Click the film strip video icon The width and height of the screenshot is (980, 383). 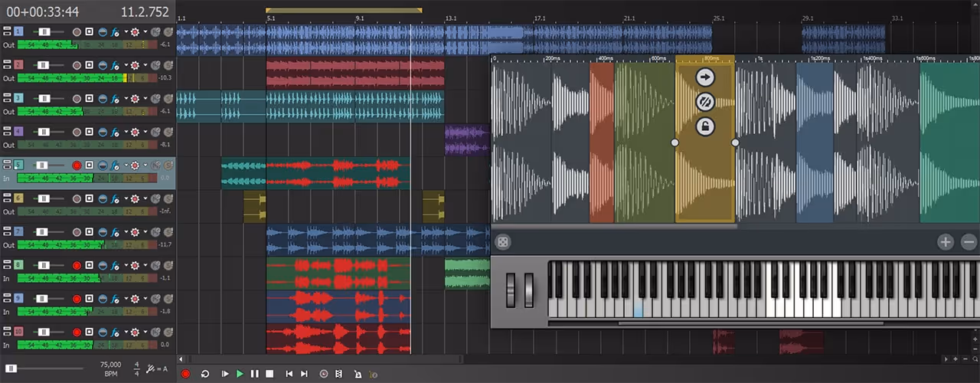[339, 374]
